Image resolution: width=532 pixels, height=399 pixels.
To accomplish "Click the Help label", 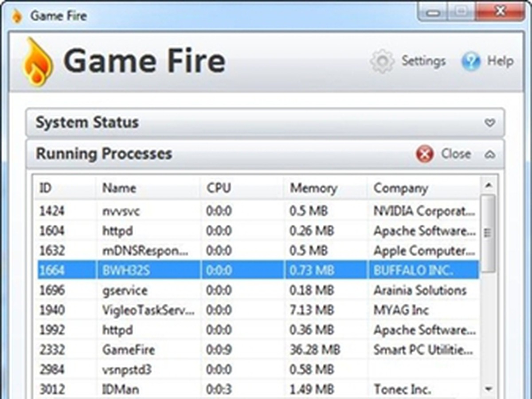I will coord(501,61).
